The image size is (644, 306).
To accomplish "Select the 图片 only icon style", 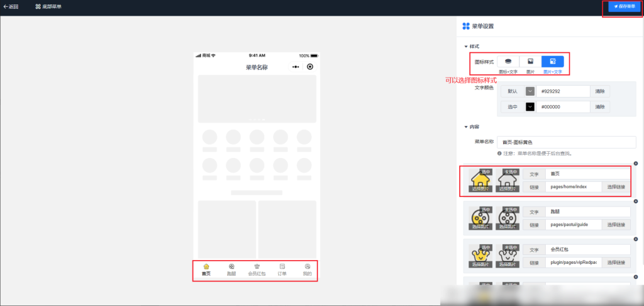I will pos(530,62).
